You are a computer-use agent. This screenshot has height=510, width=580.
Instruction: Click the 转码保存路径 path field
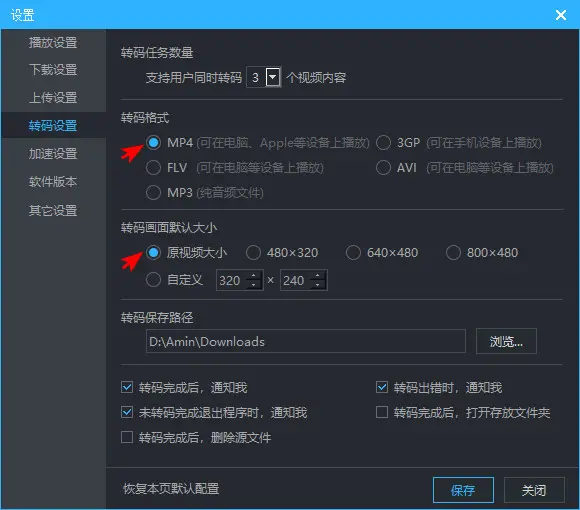click(x=306, y=341)
